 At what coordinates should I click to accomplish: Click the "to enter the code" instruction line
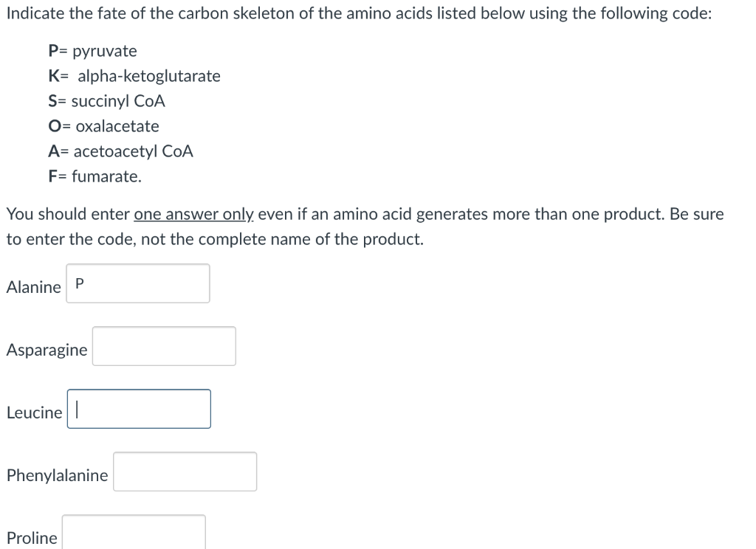(x=215, y=240)
